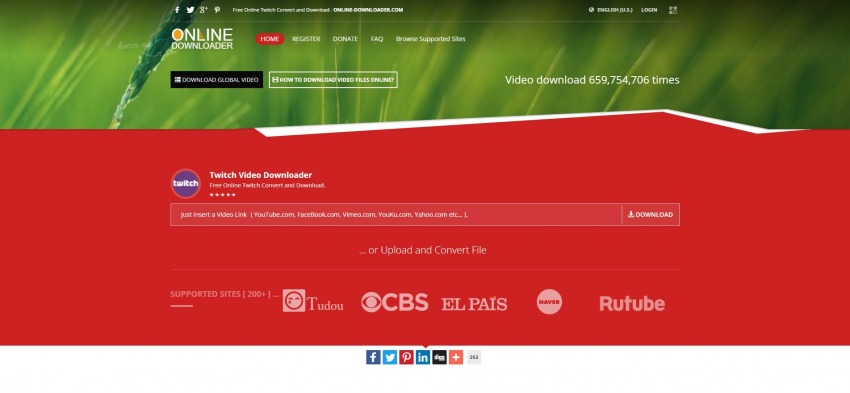Screen dimensions: 850x393
Task: Open the Facebook icon in top bar
Action: 177,10
